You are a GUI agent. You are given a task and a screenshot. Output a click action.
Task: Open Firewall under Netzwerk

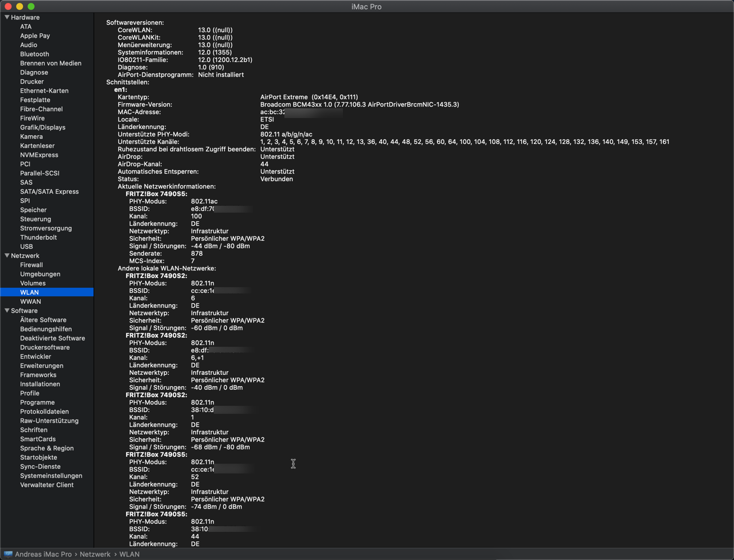(32, 265)
